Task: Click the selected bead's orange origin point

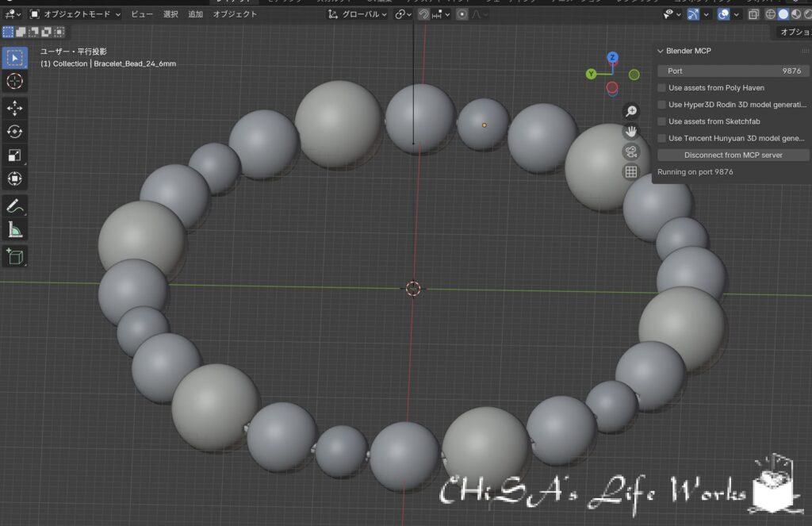Action: [x=485, y=125]
